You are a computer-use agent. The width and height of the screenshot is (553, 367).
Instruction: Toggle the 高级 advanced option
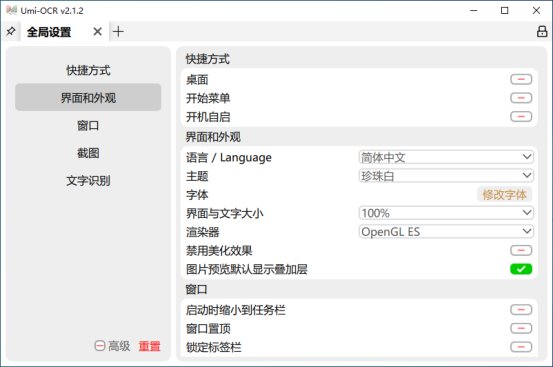112,346
